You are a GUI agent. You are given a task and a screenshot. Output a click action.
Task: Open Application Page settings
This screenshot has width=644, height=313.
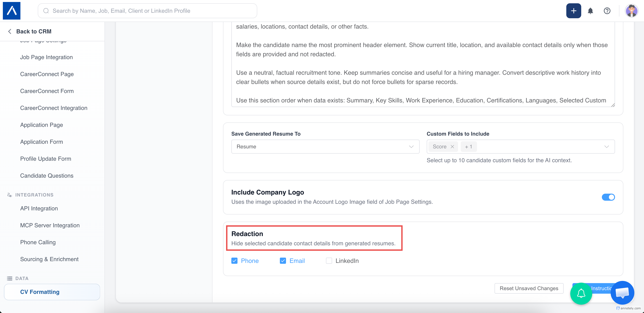point(41,125)
